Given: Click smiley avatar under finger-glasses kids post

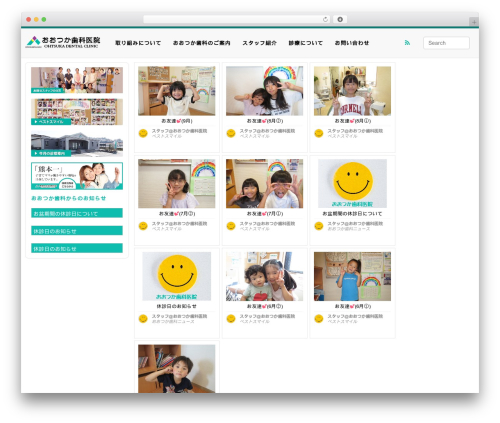Looking at the screenshot, I should pyautogui.click(x=231, y=226).
